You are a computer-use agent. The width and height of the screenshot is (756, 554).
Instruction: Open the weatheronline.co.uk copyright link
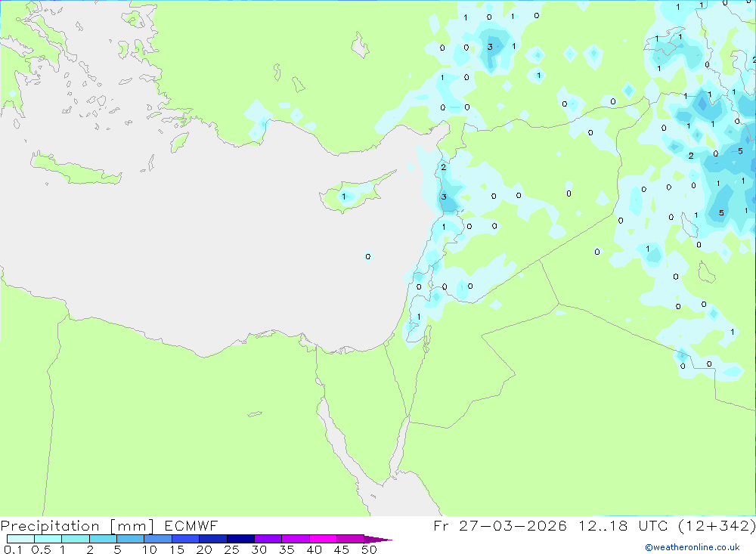(x=692, y=547)
